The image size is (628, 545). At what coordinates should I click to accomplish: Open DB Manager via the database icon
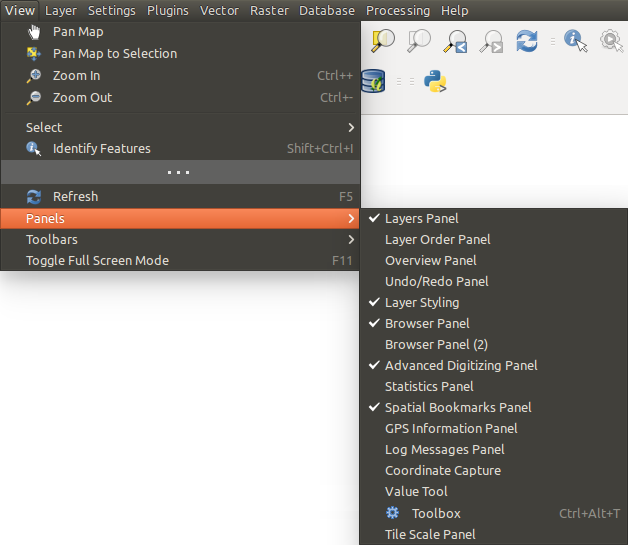373,81
